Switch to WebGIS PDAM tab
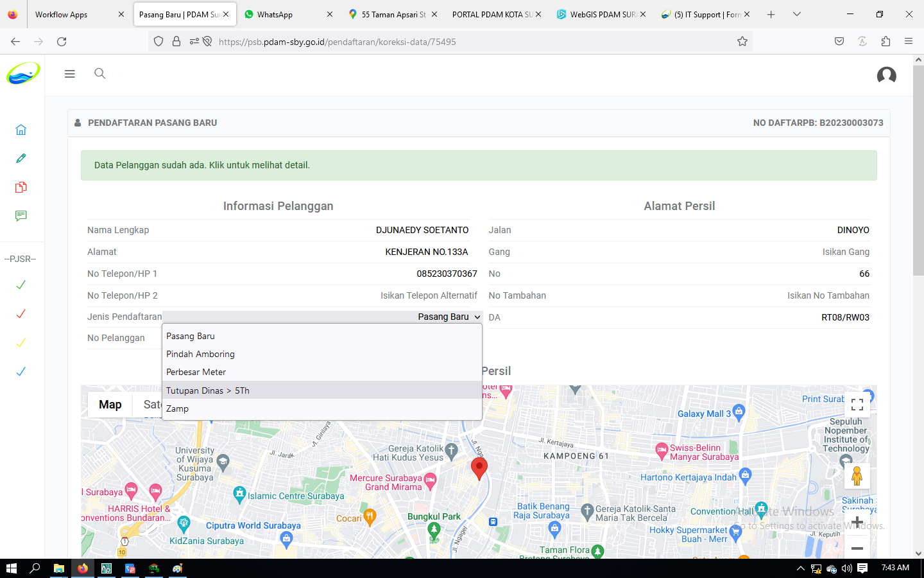The image size is (924, 578). pyautogui.click(x=601, y=14)
